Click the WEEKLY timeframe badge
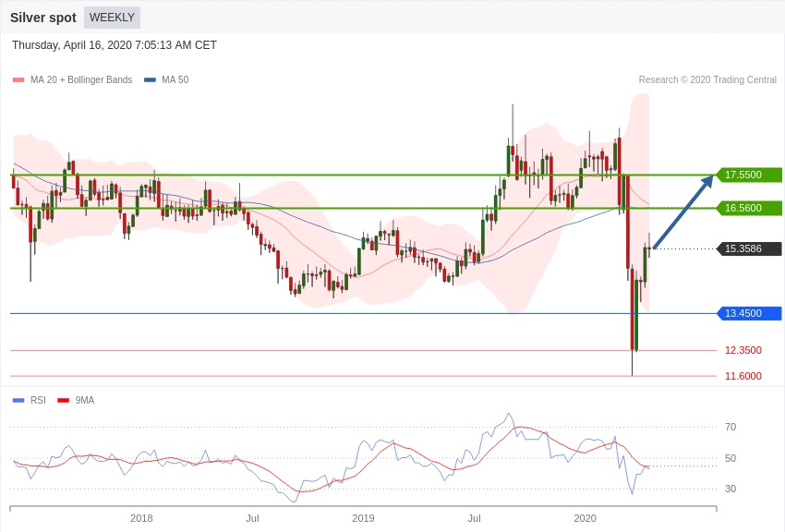 pyautogui.click(x=112, y=18)
